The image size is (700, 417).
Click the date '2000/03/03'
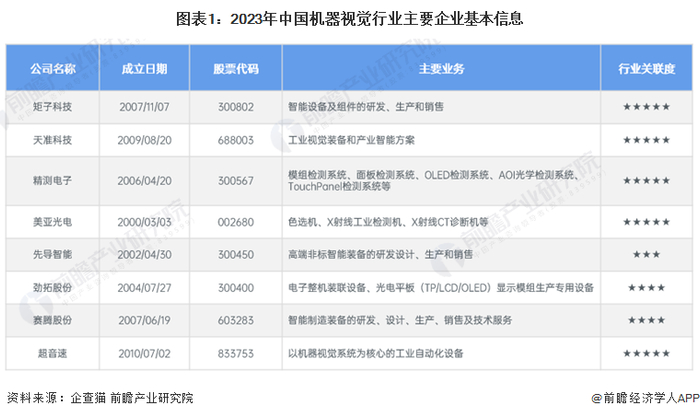coord(144,222)
